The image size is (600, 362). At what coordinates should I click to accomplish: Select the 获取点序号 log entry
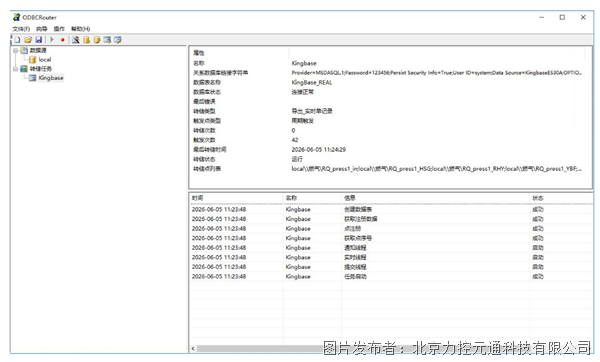click(358, 238)
